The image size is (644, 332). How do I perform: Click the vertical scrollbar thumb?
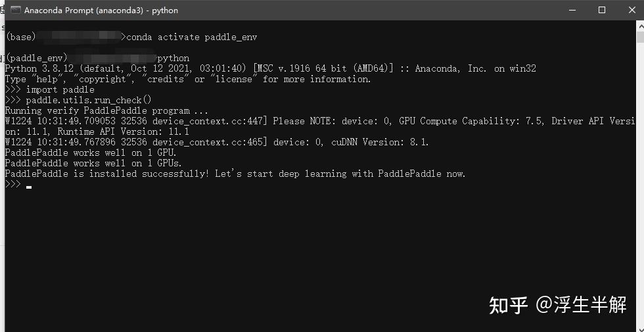click(640, 37)
